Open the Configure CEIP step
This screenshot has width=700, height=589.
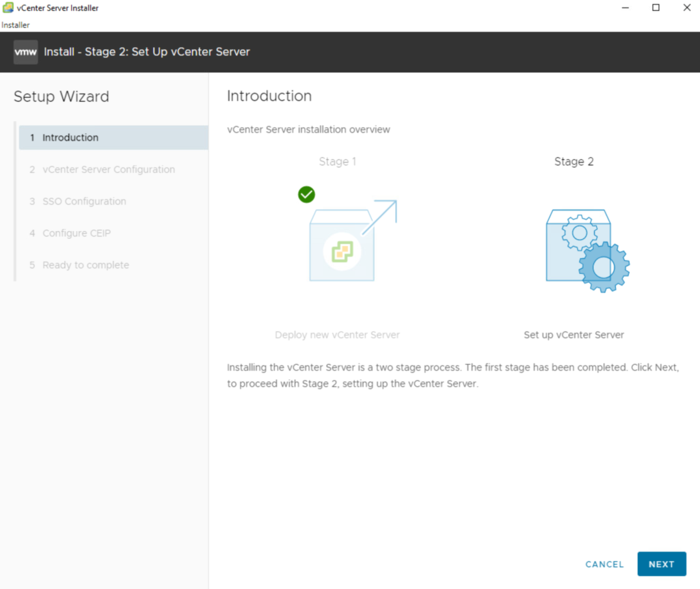76,233
